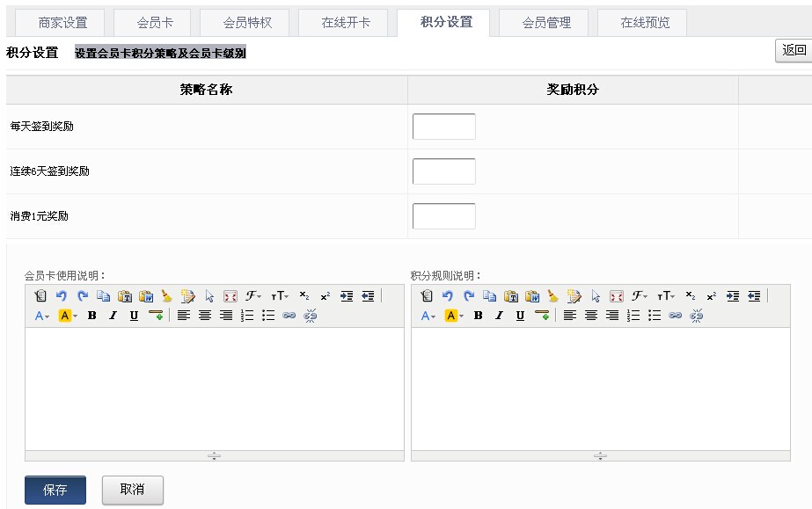The image size is (812, 509).
Task: Click the superscript icon in 积分规则说明 editor
Action: pyautogui.click(x=711, y=296)
